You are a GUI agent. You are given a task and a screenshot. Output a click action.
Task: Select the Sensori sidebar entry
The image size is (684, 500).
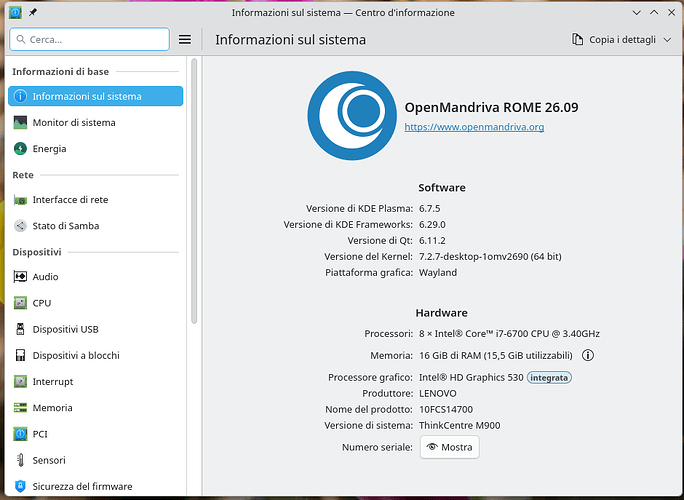coord(96,460)
